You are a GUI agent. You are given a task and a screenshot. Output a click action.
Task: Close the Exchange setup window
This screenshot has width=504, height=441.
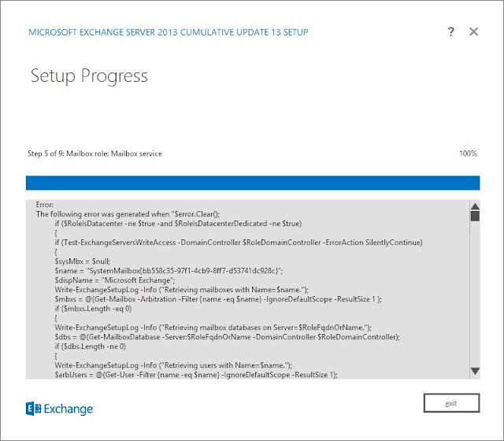coord(473,31)
